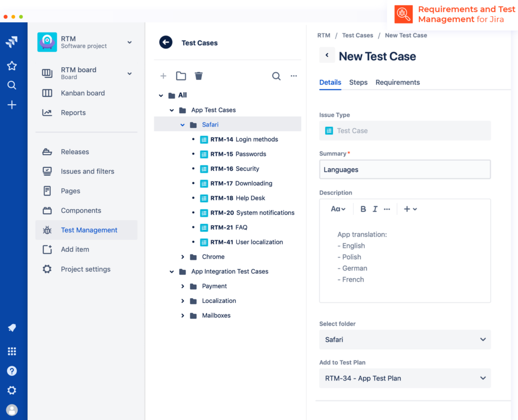Switch to the Requirements tab
518x420 pixels.
click(398, 82)
